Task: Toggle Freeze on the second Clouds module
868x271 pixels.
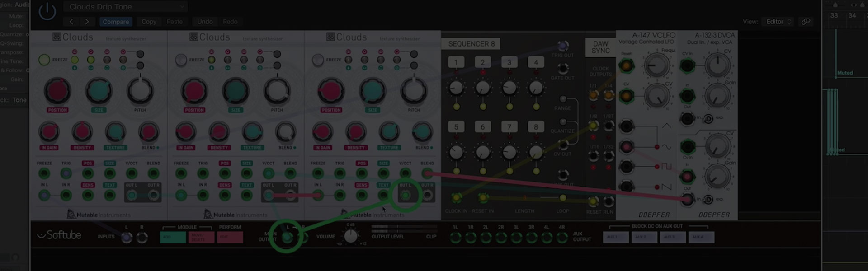Action: coord(181,60)
